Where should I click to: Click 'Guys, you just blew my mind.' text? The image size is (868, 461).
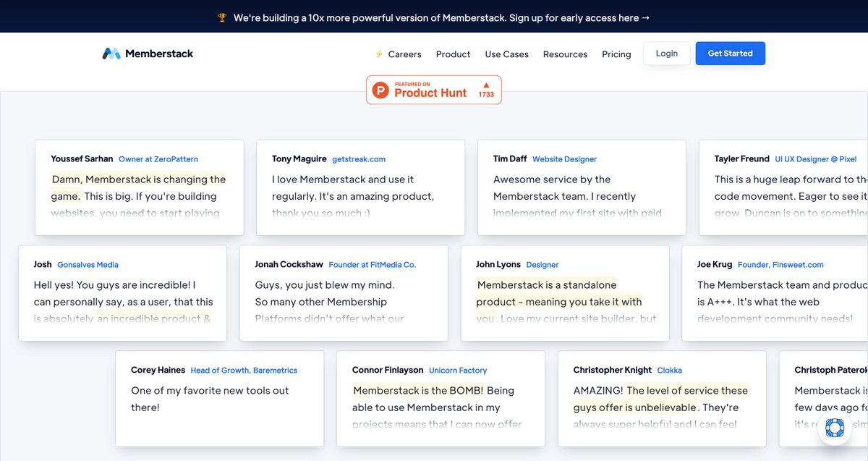(x=325, y=285)
